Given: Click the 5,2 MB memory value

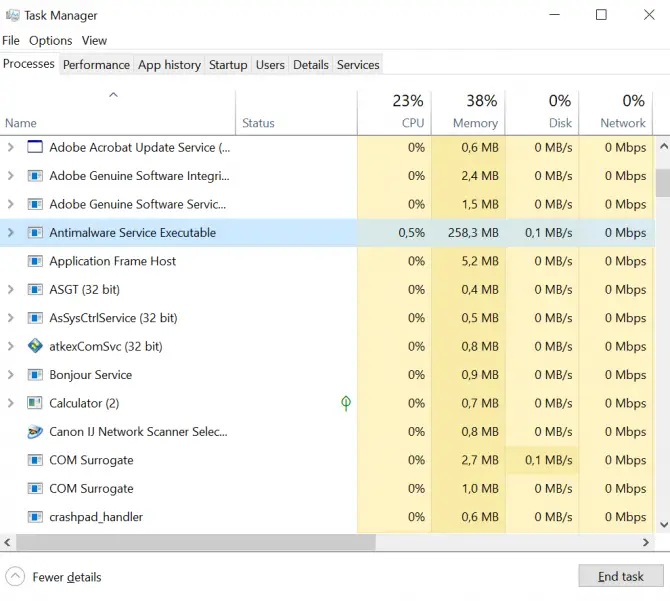Looking at the screenshot, I should [x=480, y=261].
